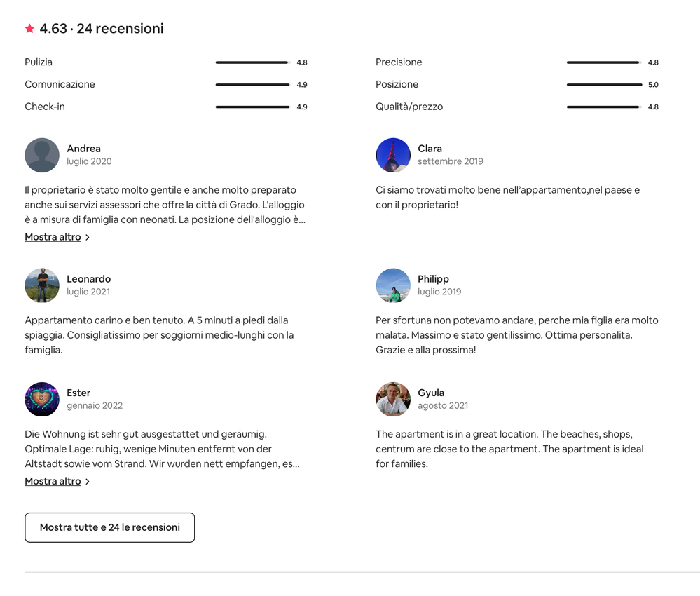
Task: Click the Comunicazione rating bar
Action: [x=252, y=85]
